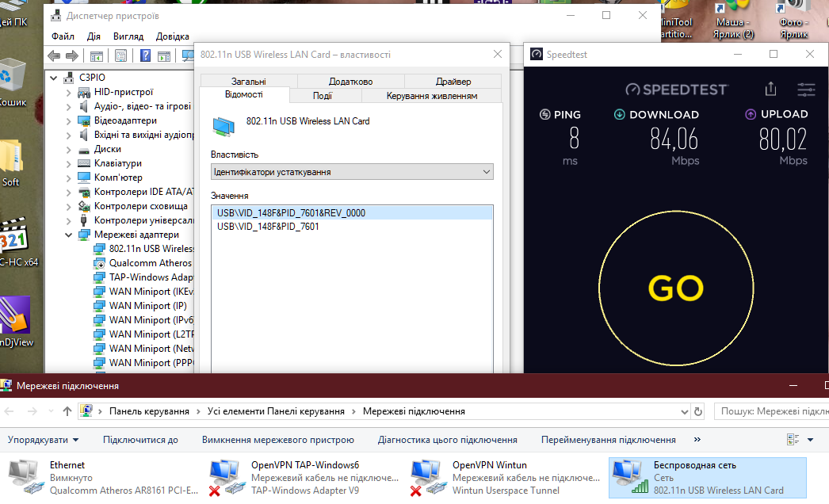829x504 pixels.
Task: Switch to the Керування живленням tab
Action: (x=432, y=96)
